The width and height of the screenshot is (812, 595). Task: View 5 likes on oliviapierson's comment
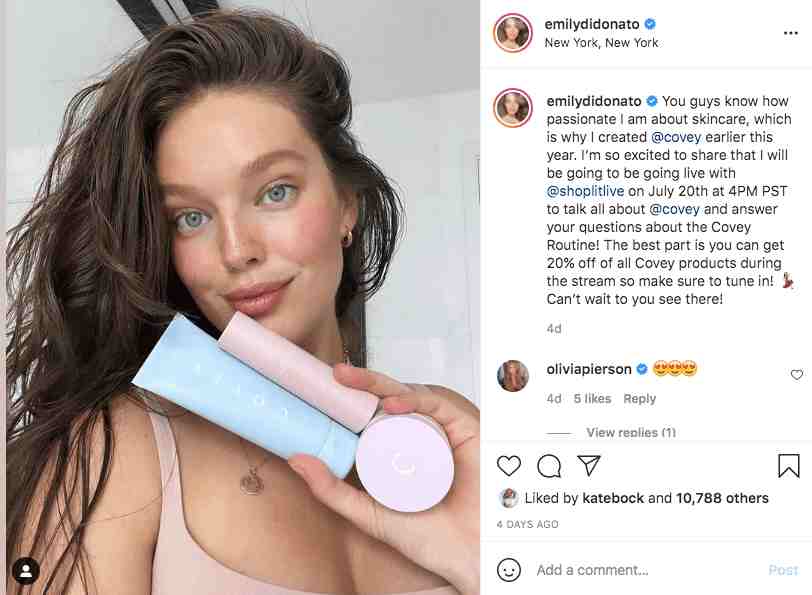(592, 398)
